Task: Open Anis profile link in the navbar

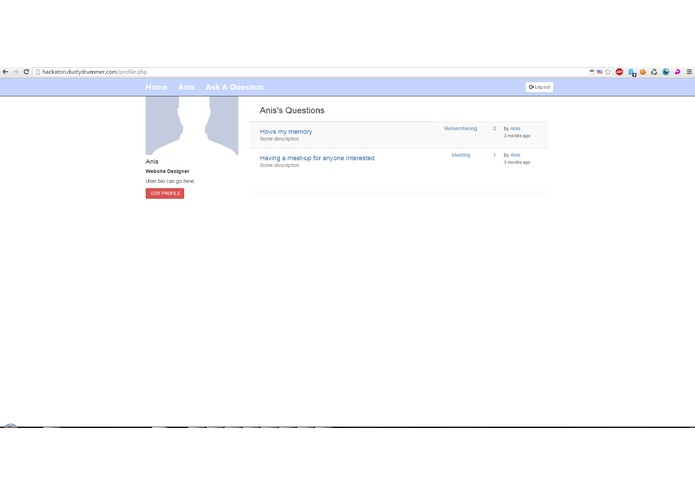Action: coord(186,87)
